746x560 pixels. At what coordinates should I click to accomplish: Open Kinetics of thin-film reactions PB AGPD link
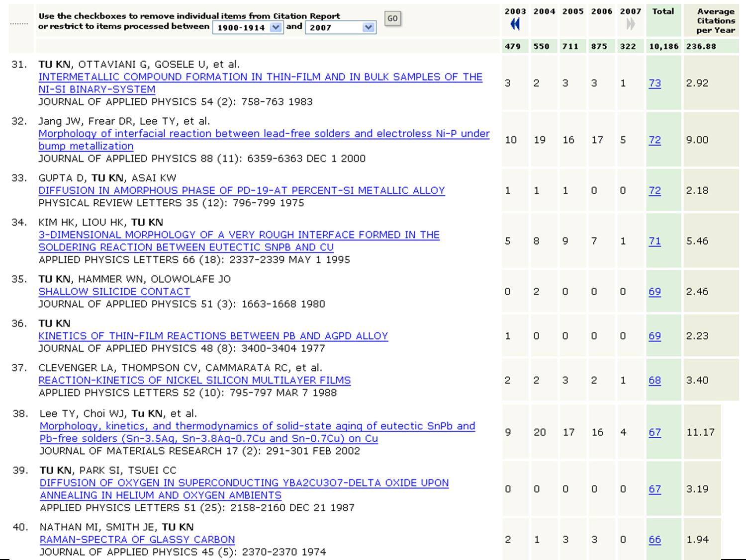pyautogui.click(x=213, y=336)
